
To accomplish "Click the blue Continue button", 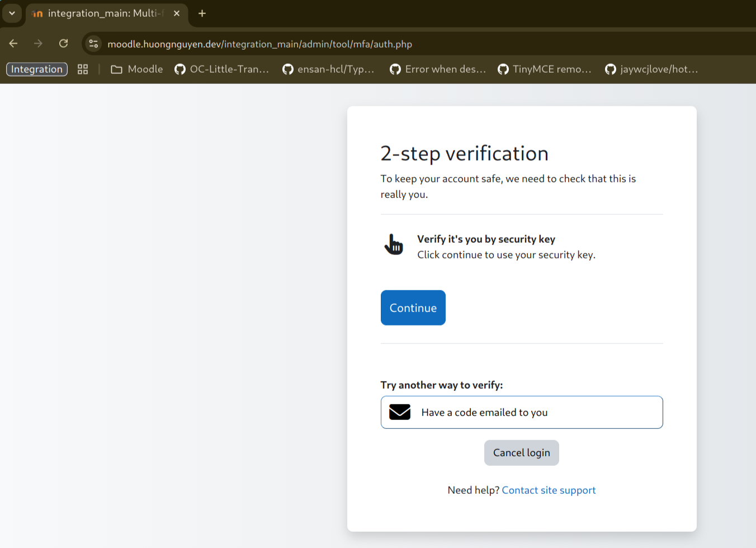I will [x=413, y=308].
